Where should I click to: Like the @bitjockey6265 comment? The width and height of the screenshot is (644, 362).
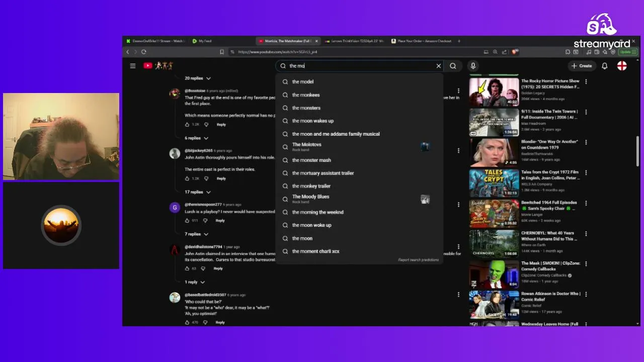click(187, 178)
